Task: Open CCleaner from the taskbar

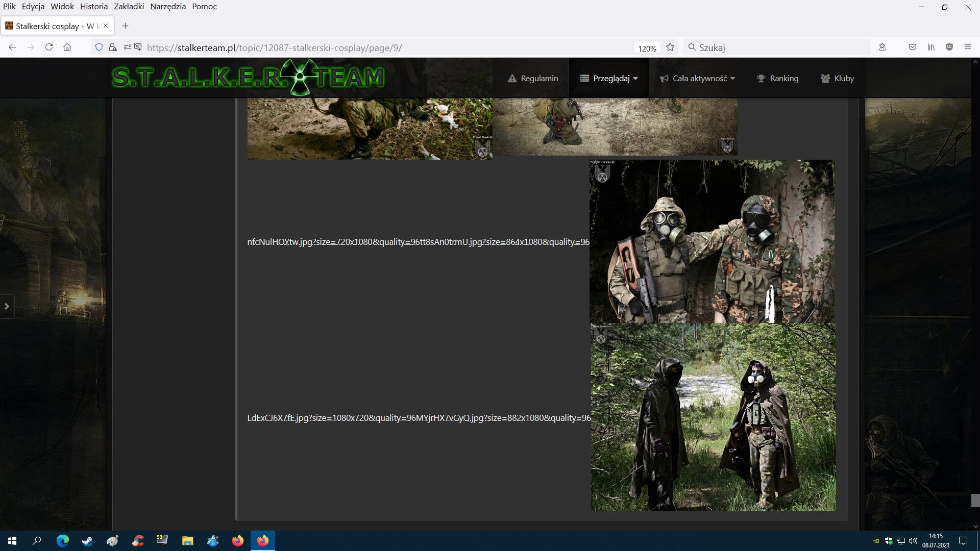Action: click(137, 541)
